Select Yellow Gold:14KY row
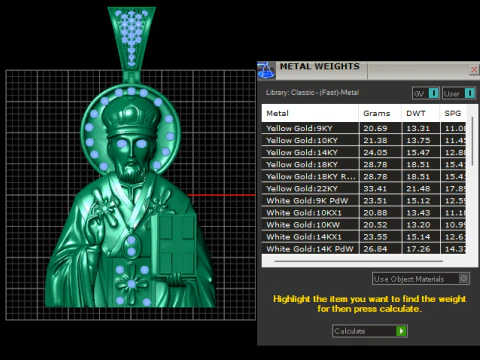 (364, 152)
